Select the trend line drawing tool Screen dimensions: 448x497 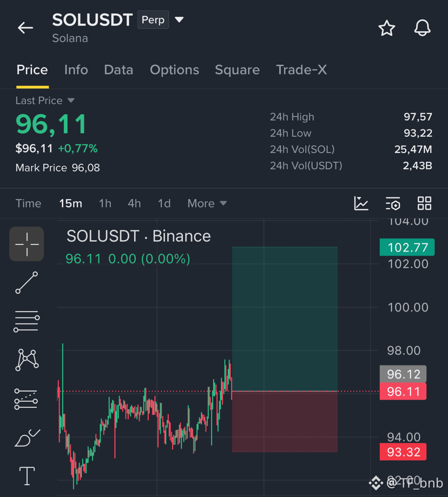pyautogui.click(x=27, y=282)
